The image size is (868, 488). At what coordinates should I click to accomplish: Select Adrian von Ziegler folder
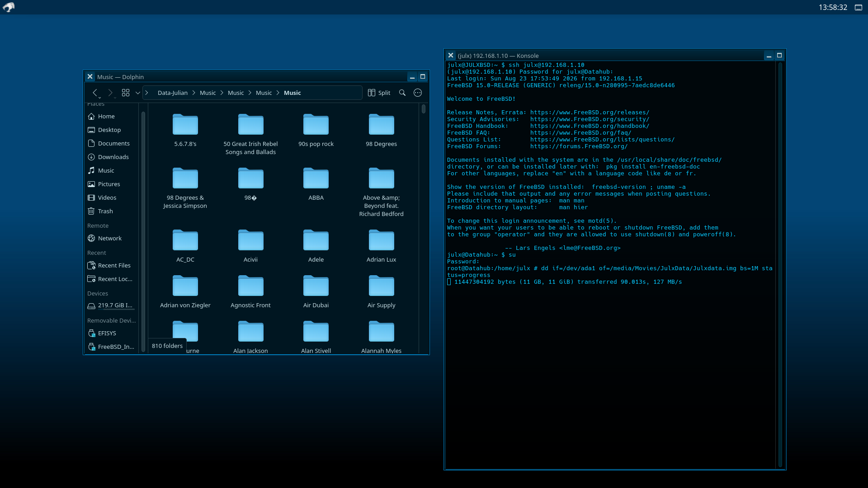185,291
